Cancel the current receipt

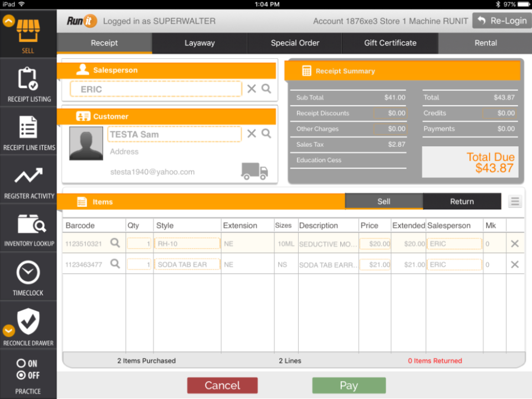222,385
